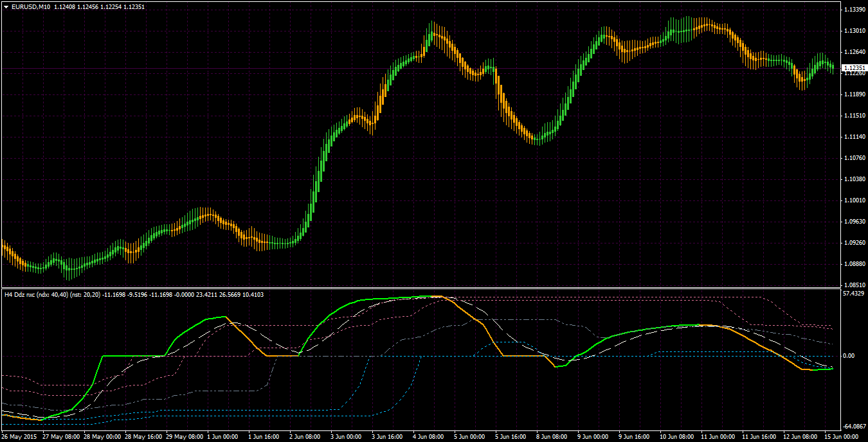This screenshot has width=868, height=442.
Task: Click the current price tag 1.12351
Action: click(x=854, y=67)
